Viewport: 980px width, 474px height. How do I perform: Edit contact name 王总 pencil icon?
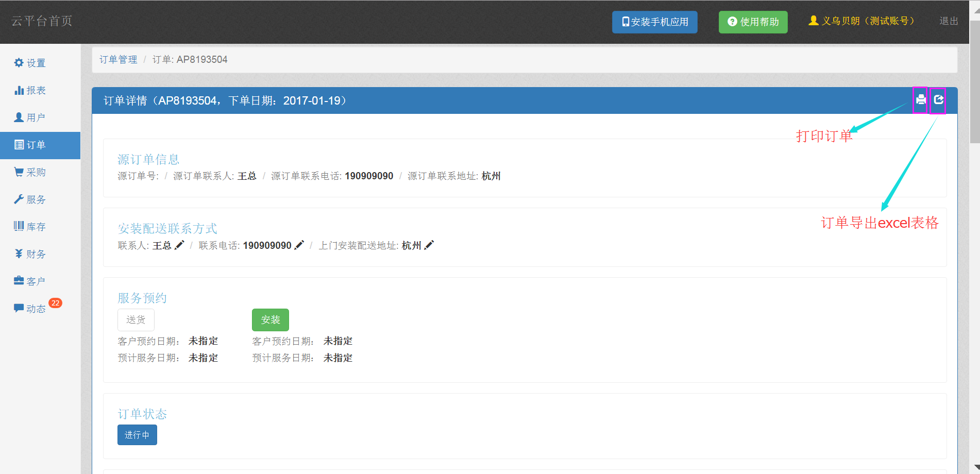tap(179, 245)
